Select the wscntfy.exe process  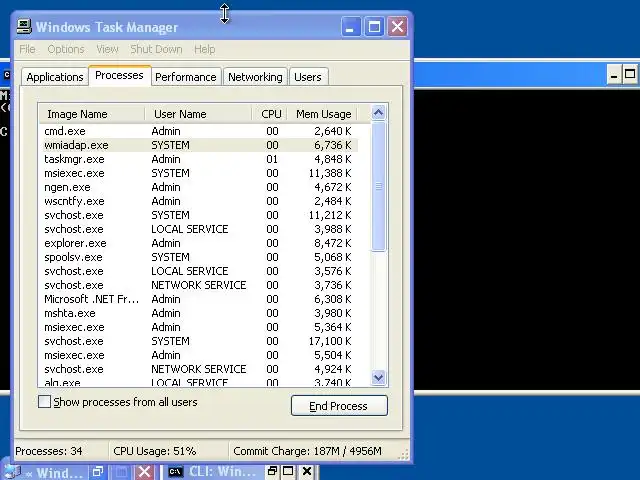(x=199, y=201)
